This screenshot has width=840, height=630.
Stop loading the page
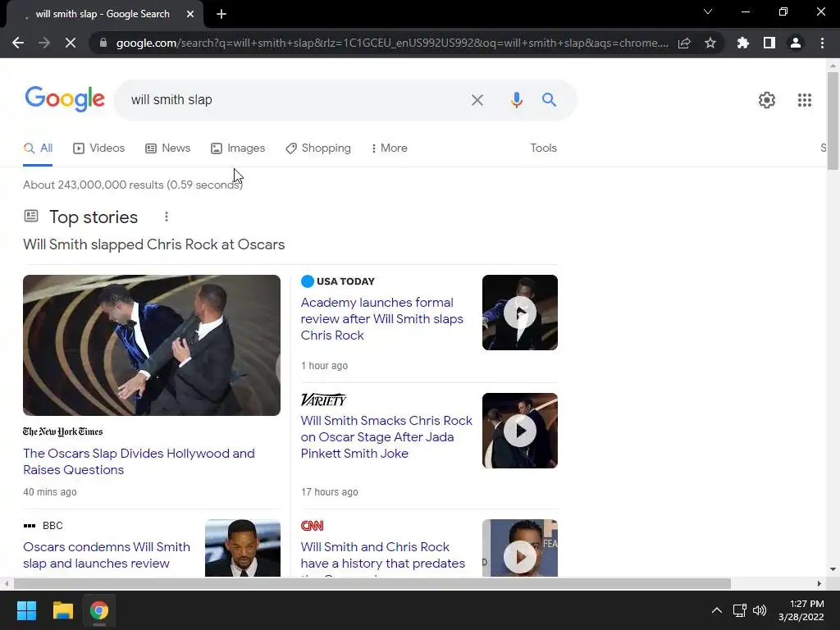pos(71,43)
